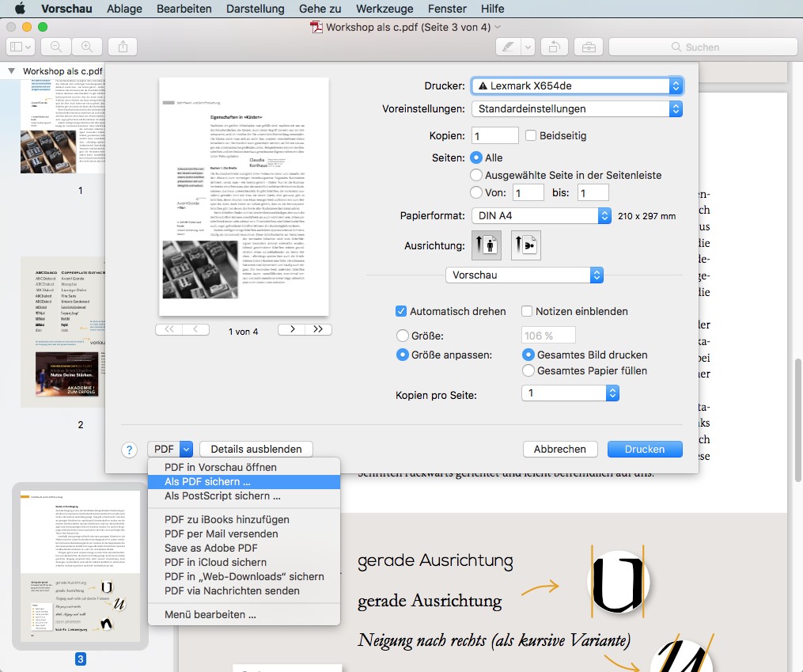
Task: Click the Drucken button
Action: click(x=645, y=450)
